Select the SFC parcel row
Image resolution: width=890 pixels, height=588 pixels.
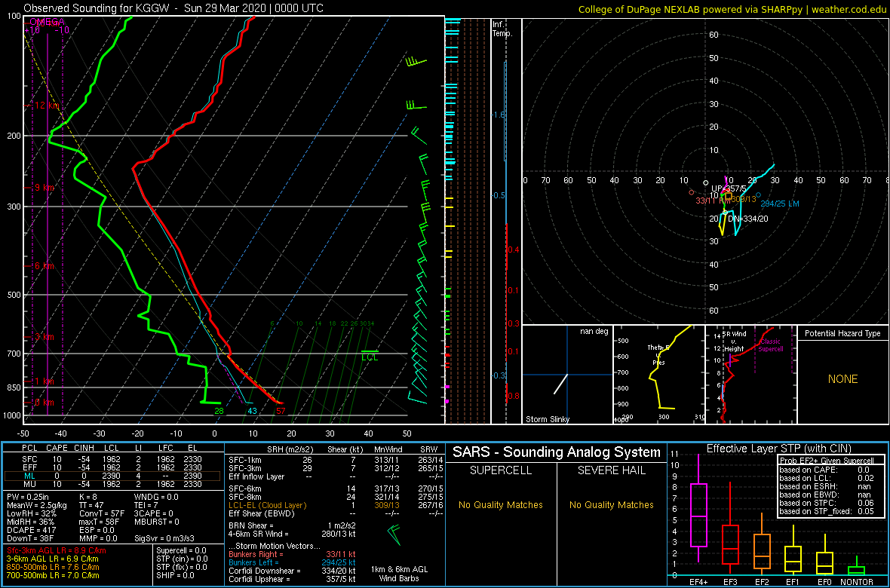pos(112,458)
